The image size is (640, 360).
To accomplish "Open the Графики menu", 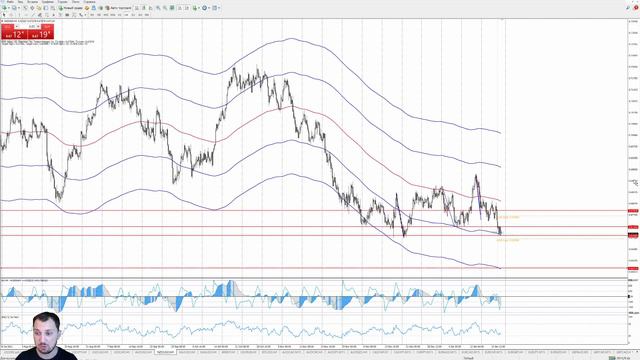I will click(x=48, y=2).
